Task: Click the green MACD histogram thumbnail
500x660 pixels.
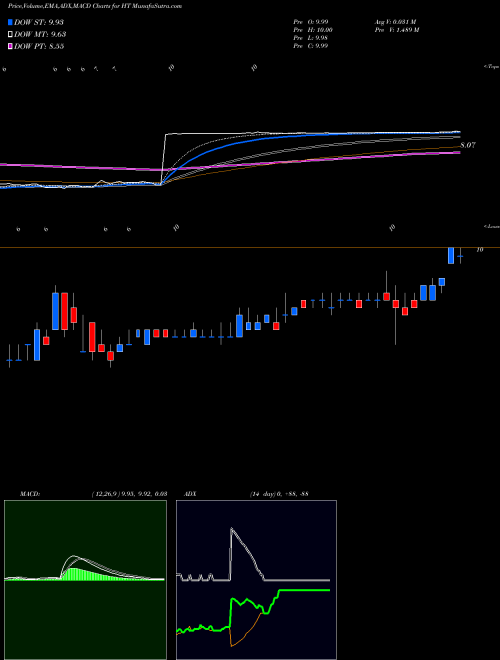Action: pyautogui.click(x=85, y=580)
